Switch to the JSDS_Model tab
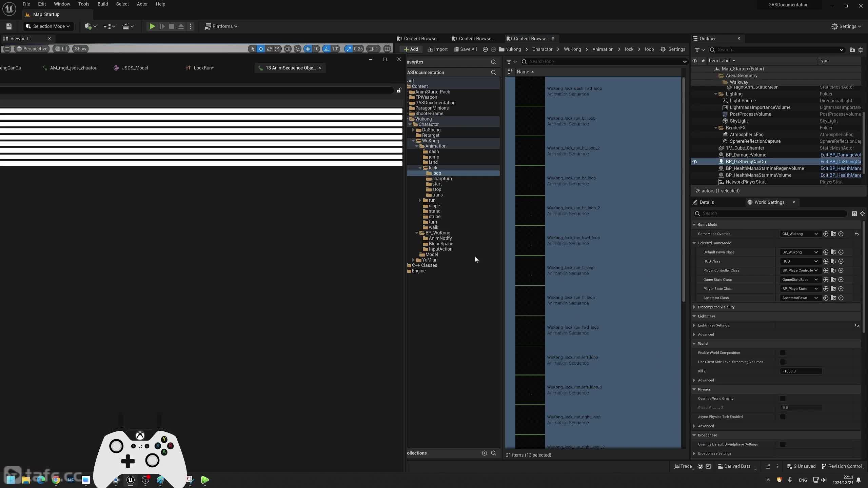Viewport: 868px width, 488px height. tap(135, 68)
